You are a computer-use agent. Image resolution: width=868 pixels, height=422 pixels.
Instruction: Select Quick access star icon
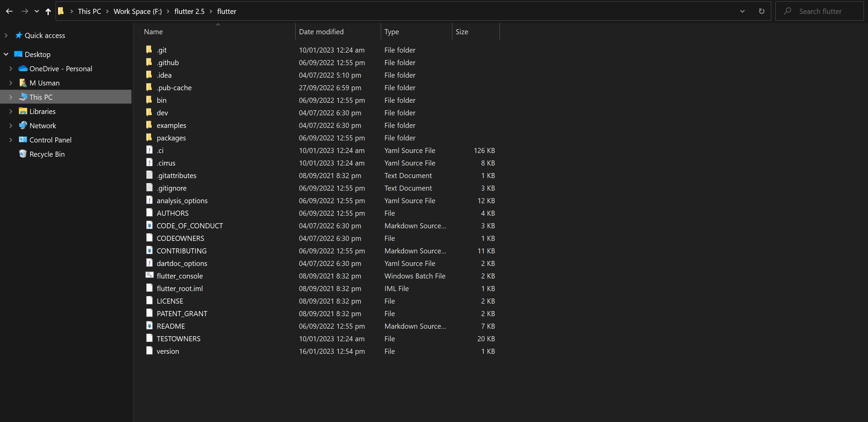click(19, 35)
